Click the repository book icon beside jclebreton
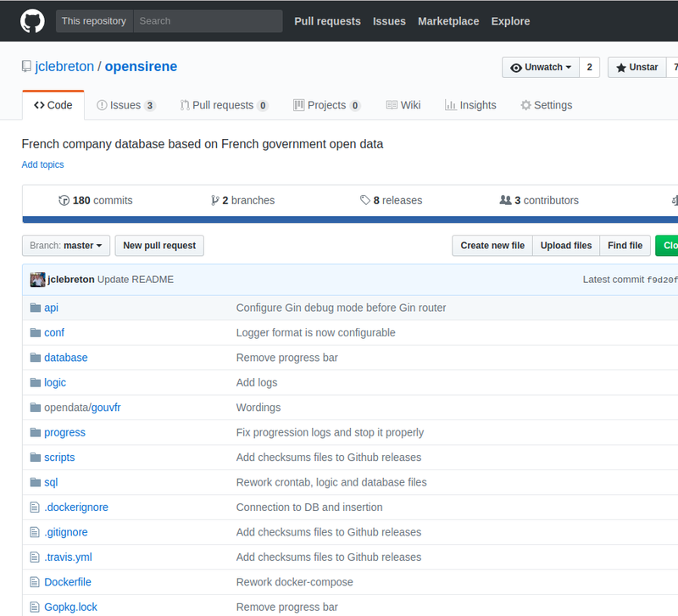678x616 pixels. (x=27, y=68)
